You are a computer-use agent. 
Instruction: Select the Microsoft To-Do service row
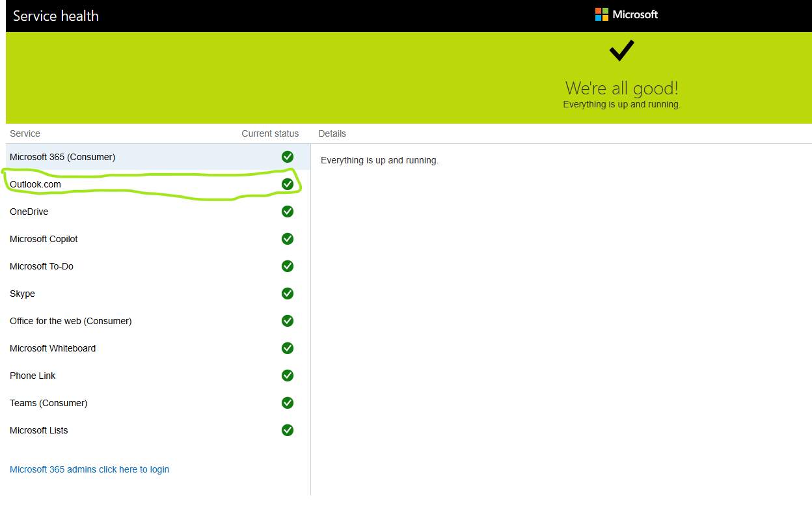tap(158, 266)
